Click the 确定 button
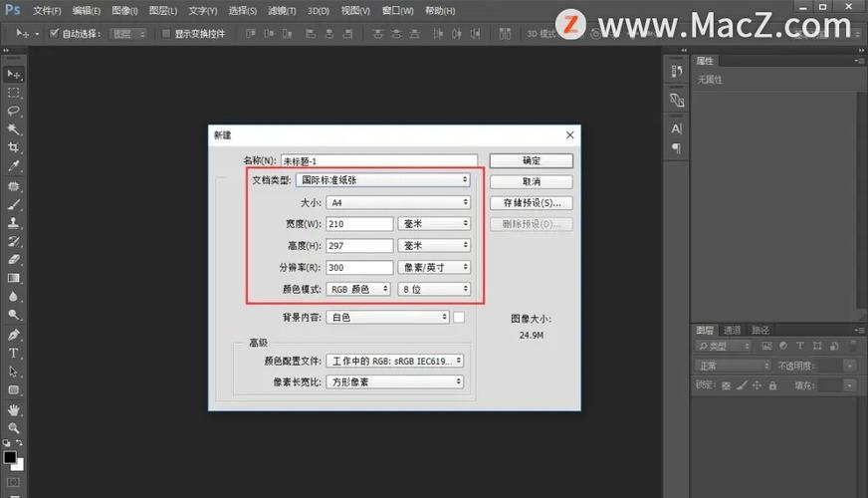This screenshot has height=498, width=868. point(531,160)
